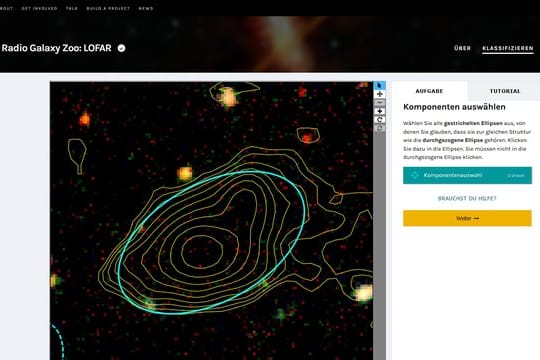The width and height of the screenshot is (540, 360).
Task: Go to the Klassifizieren page
Action: tap(508, 48)
